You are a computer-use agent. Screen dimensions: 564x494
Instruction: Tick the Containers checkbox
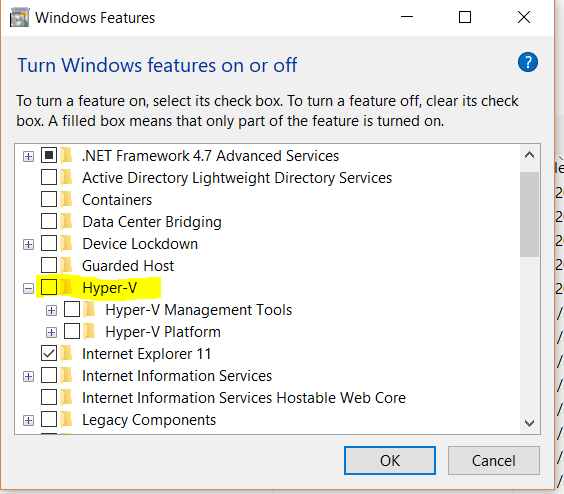[49, 199]
